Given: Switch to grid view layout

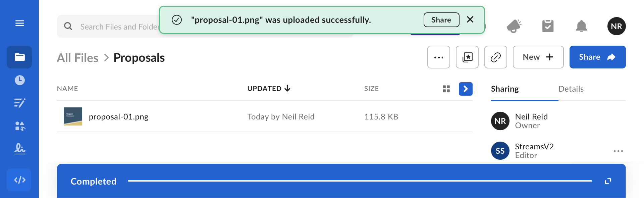Looking at the screenshot, I should [446, 89].
